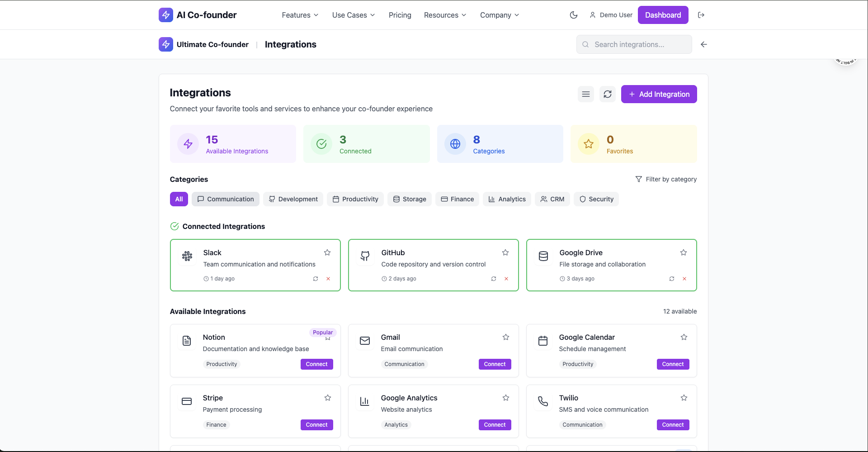Disconnect the Google Drive integration
The height and width of the screenshot is (452, 868).
coord(684,279)
